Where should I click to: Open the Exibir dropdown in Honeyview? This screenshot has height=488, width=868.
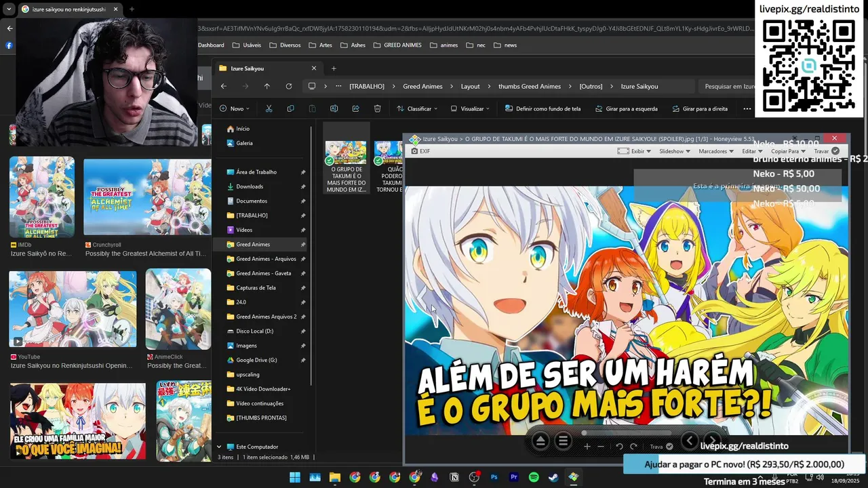pyautogui.click(x=634, y=151)
